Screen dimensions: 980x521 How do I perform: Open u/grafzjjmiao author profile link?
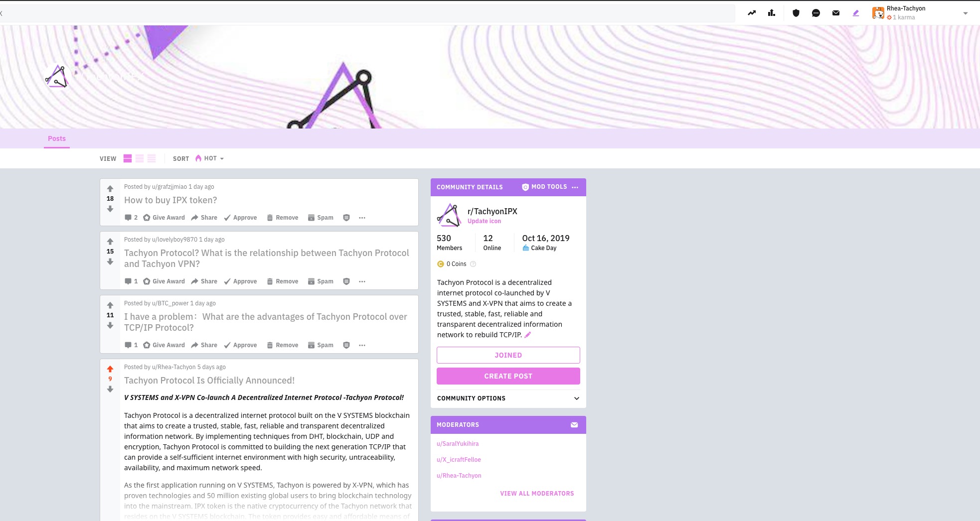pos(169,187)
